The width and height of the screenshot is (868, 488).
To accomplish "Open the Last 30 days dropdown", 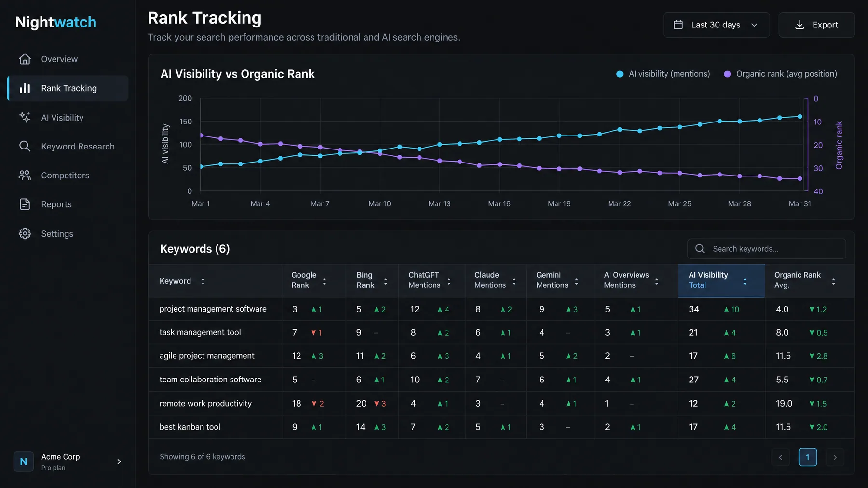I will pyautogui.click(x=716, y=25).
